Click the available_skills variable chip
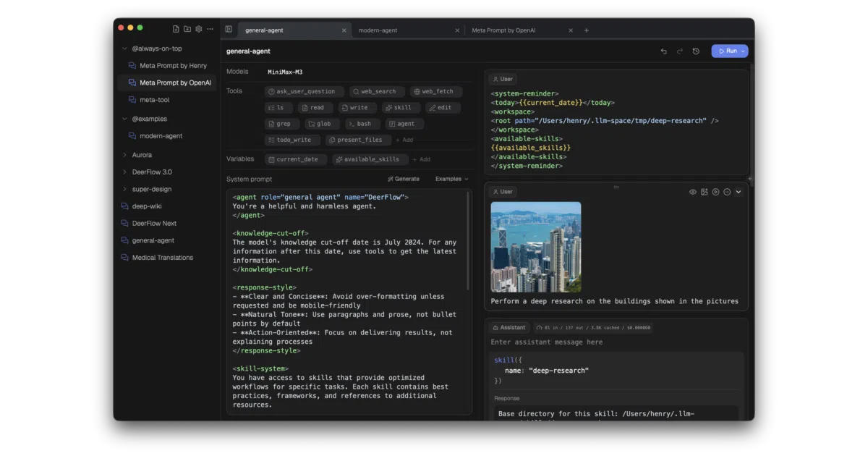Image resolution: width=868 pixels, height=456 pixels. point(370,159)
